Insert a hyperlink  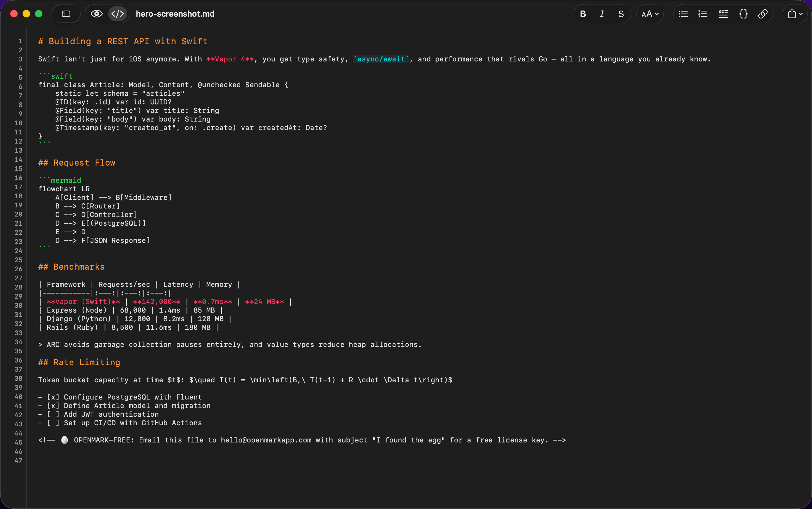click(x=763, y=14)
